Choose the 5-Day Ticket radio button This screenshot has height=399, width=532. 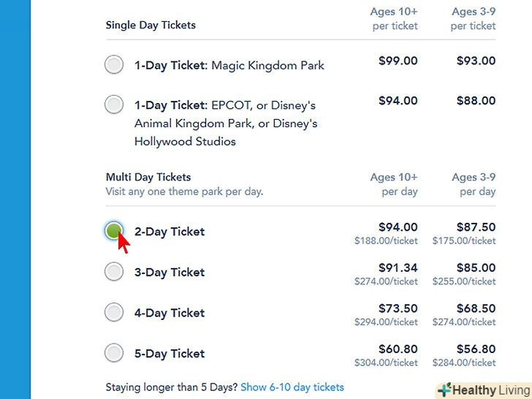tap(114, 354)
